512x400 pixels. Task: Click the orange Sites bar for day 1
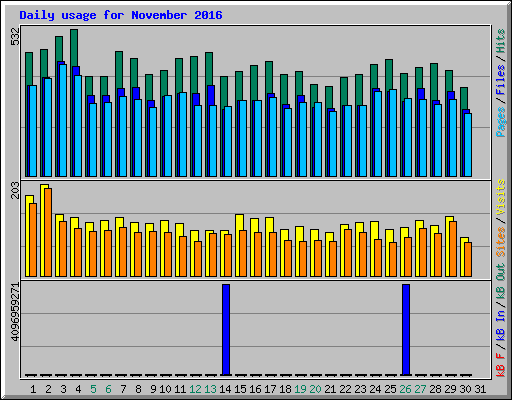click(x=33, y=240)
